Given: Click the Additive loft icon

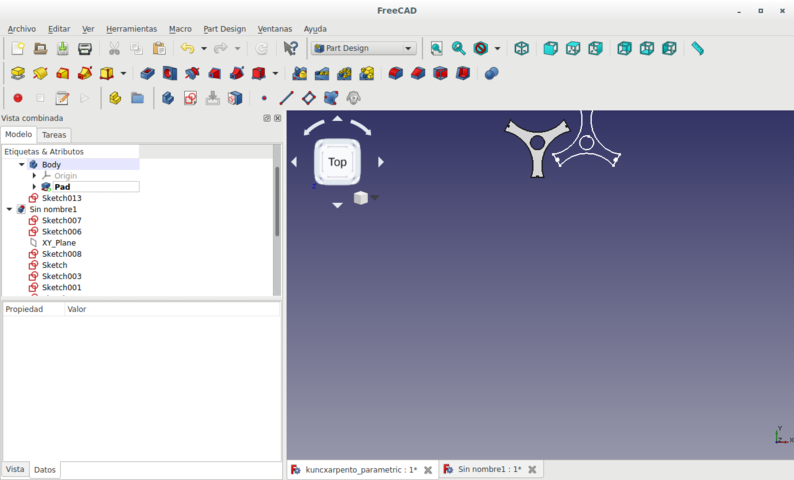Looking at the screenshot, I should (62, 73).
